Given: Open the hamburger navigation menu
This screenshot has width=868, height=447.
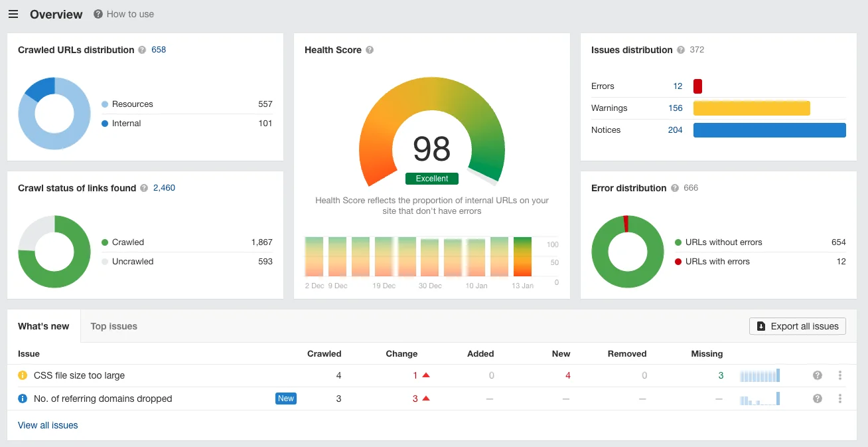Looking at the screenshot, I should 13,14.
